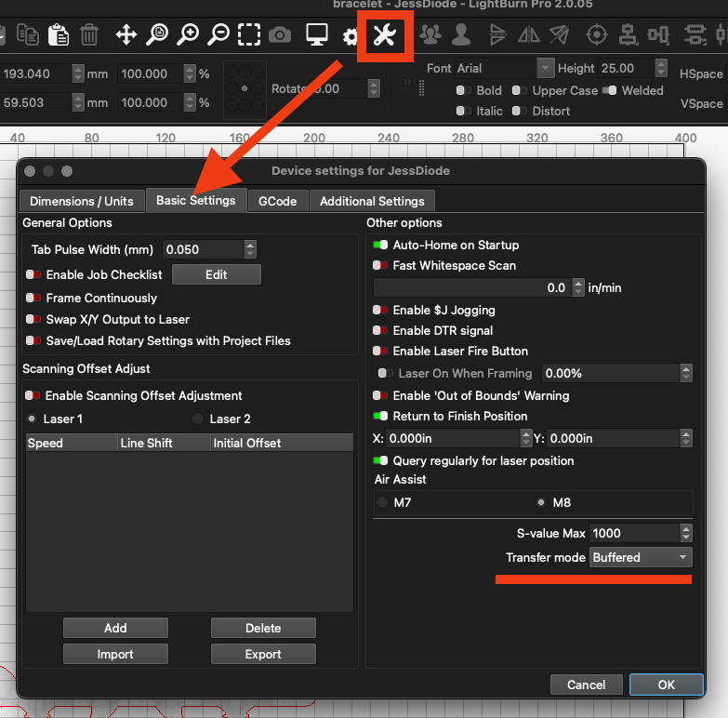Click the gear Settings icon
This screenshot has width=728, height=718.
[351, 36]
